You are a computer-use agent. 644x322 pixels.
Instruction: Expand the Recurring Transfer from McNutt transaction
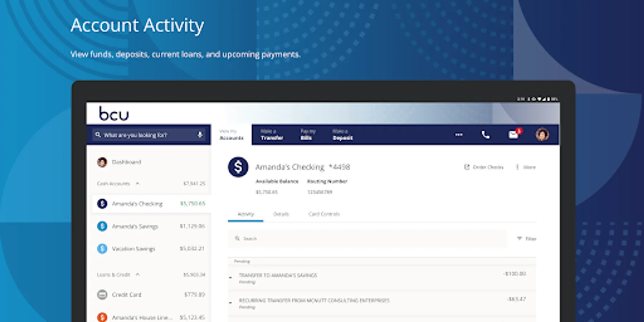(x=230, y=303)
